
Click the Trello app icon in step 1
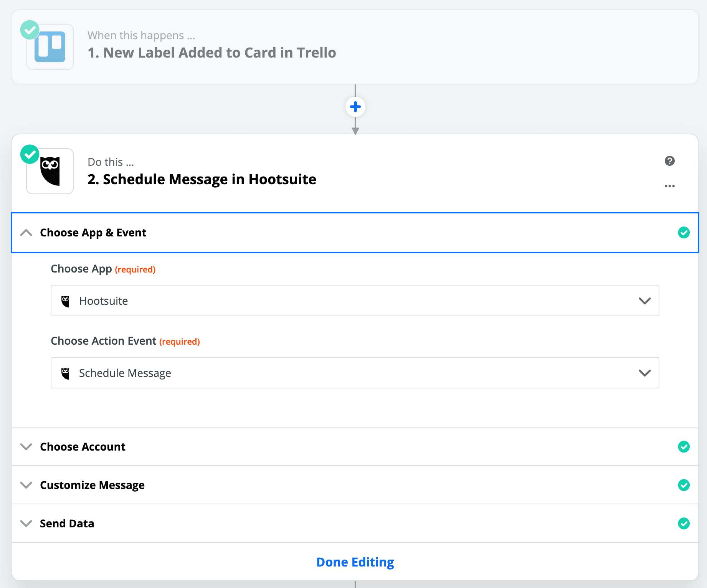[x=50, y=47]
